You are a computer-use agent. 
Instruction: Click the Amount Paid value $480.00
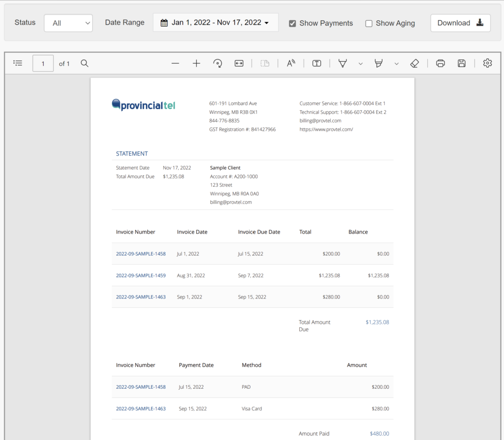pyautogui.click(x=379, y=434)
